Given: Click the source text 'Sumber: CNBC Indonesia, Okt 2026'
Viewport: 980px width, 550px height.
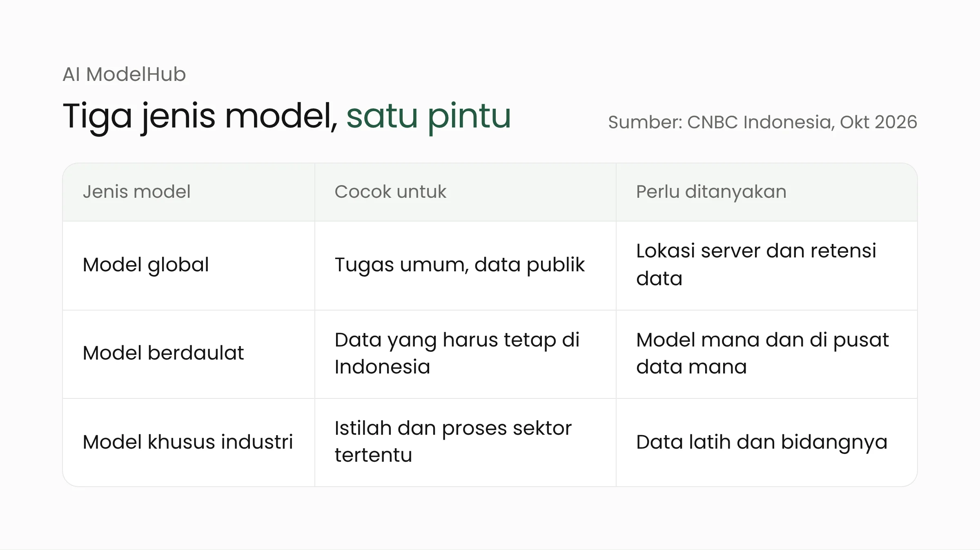Looking at the screenshot, I should click(x=762, y=122).
